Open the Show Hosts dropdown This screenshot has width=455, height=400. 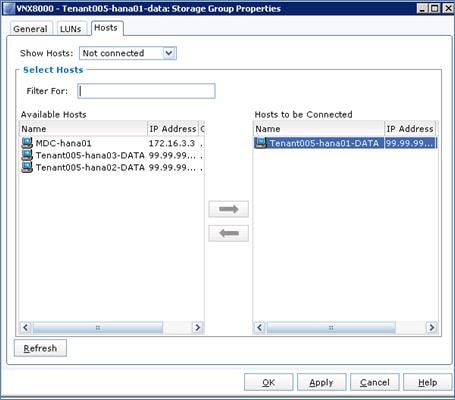point(128,53)
